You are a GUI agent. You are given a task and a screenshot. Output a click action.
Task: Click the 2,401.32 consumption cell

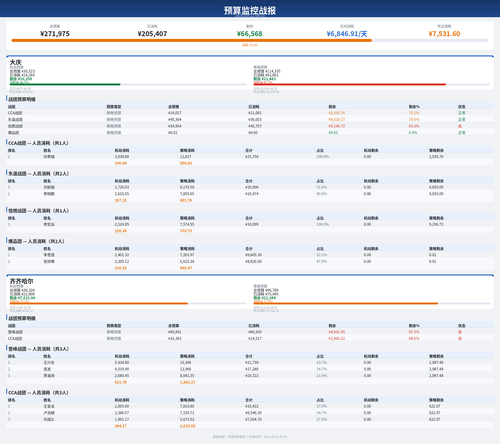122,255
